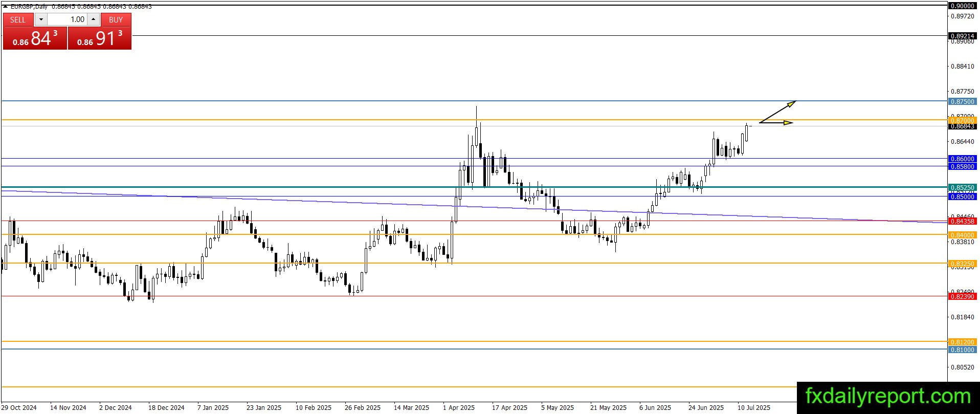
Task: Click the 0.87500 price level label
Action: pyautogui.click(x=962, y=102)
